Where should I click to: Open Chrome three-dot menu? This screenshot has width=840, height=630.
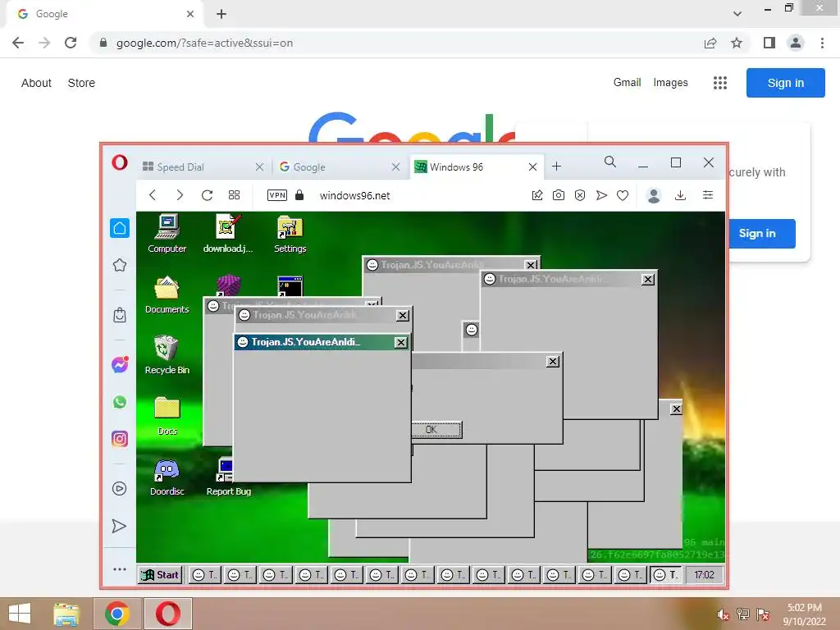[x=822, y=43]
